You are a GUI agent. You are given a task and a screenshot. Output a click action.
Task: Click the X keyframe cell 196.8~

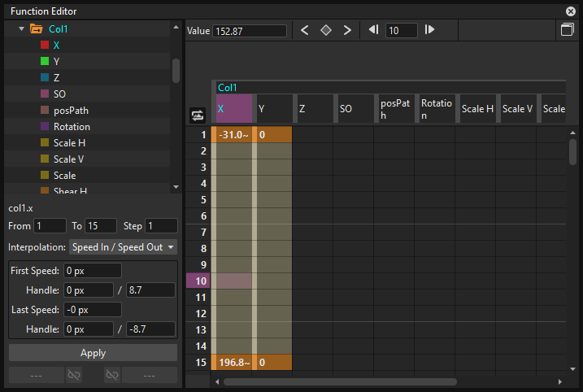click(x=233, y=362)
